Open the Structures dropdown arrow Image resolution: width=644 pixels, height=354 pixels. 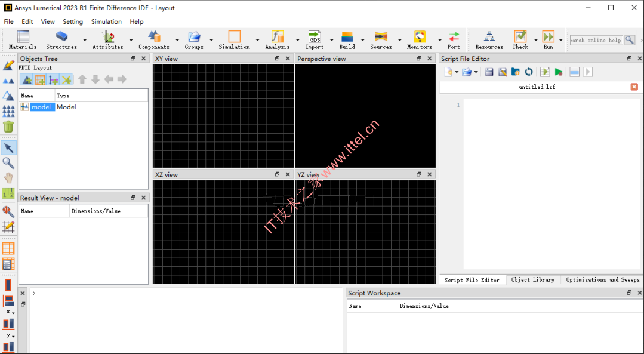click(x=85, y=40)
